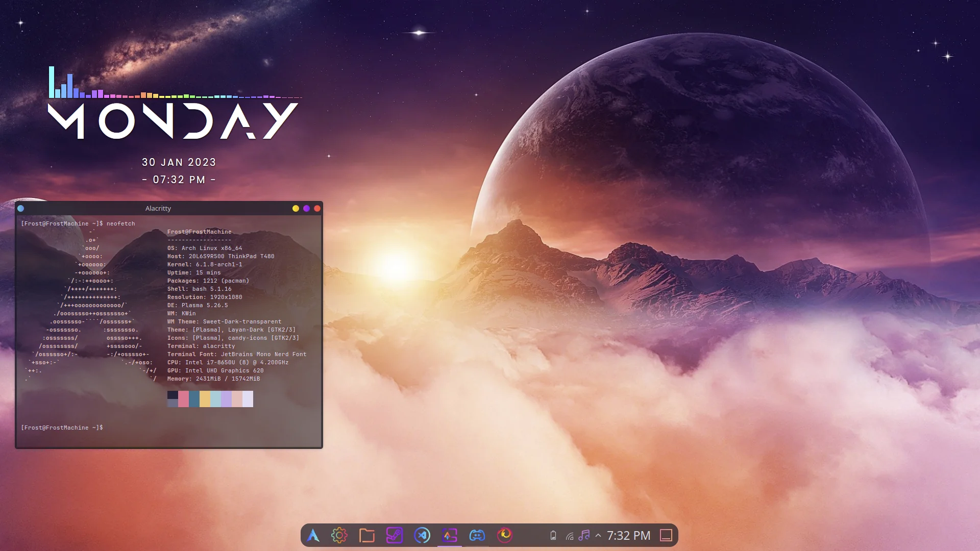The image size is (980, 551).
Task: Open the music note media tray icon
Action: [x=584, y=535]
